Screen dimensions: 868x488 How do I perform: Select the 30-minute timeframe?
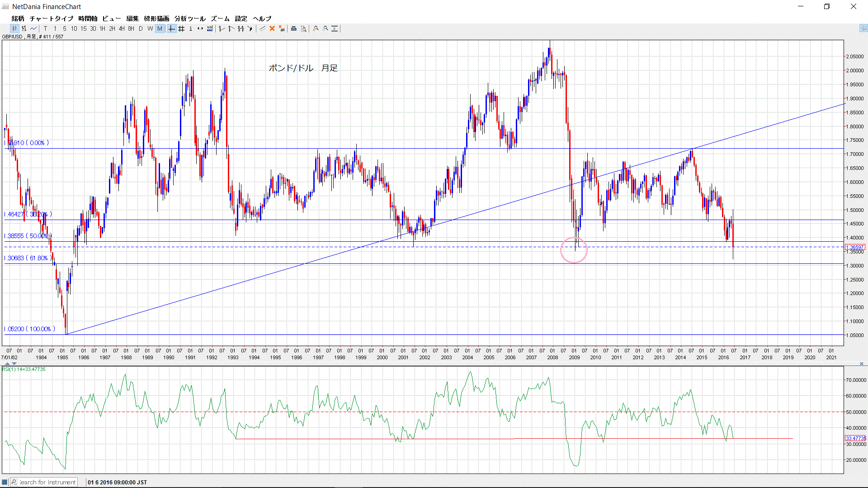(x=93, y=28)
